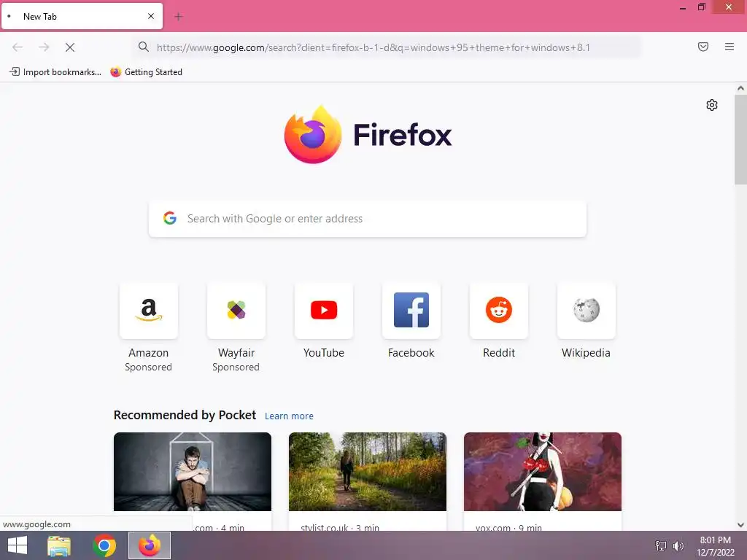Click the vertical scrollbar thumb
747x560 pixels.
(x=740, y=139)
